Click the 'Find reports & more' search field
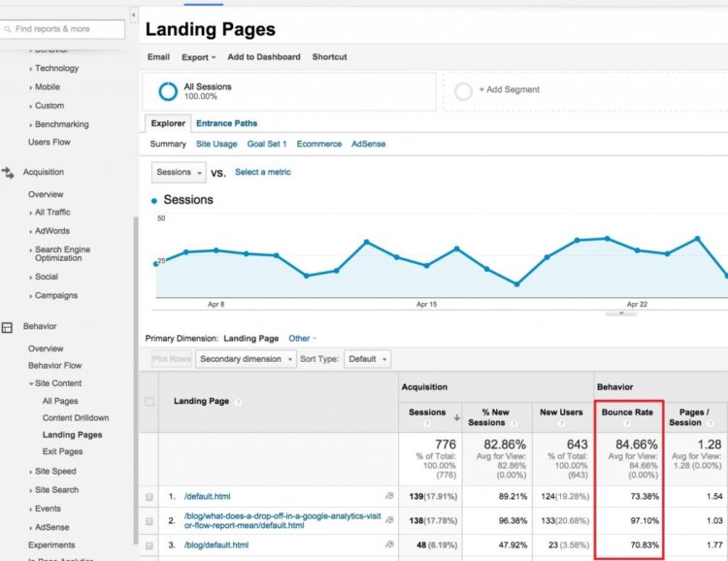Viewport: 728px width, 561px height. (63, 29)
